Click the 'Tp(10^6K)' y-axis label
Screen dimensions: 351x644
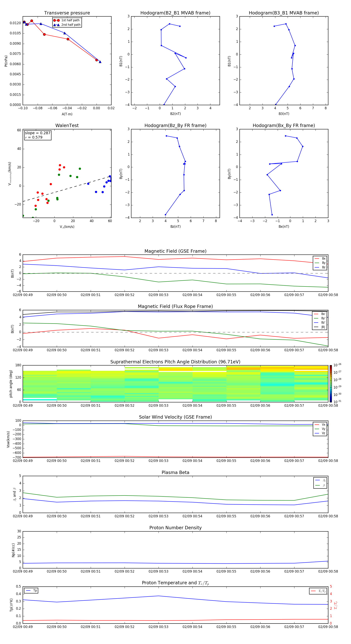coord(11,605)
